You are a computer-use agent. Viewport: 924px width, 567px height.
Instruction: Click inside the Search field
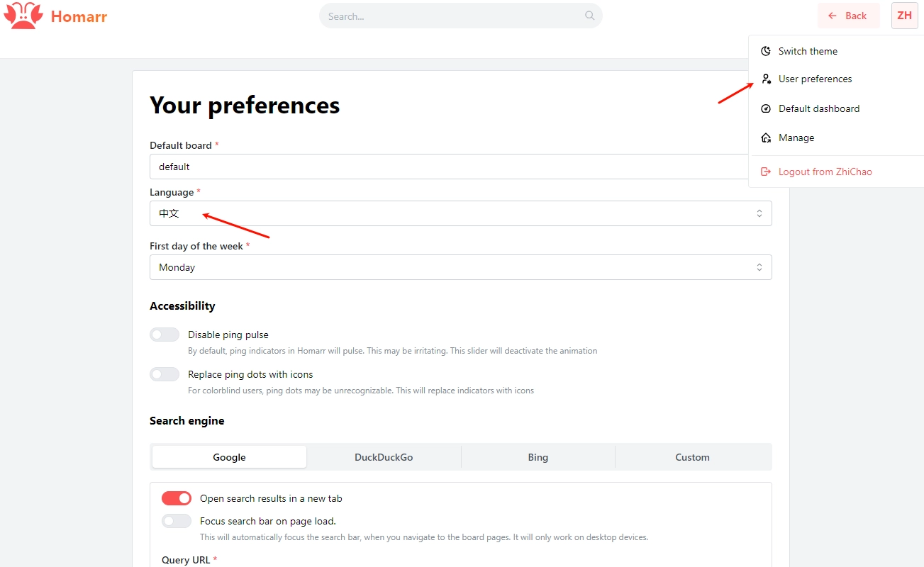[x=454, y=16]
